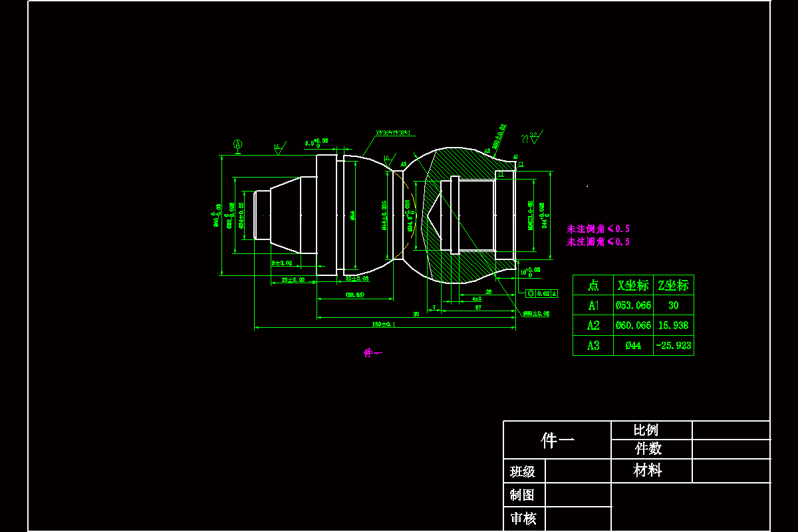This screenshot has width=798, height=532.
Task: Click the '制图' title block label
Action: (x=523, y=495)
